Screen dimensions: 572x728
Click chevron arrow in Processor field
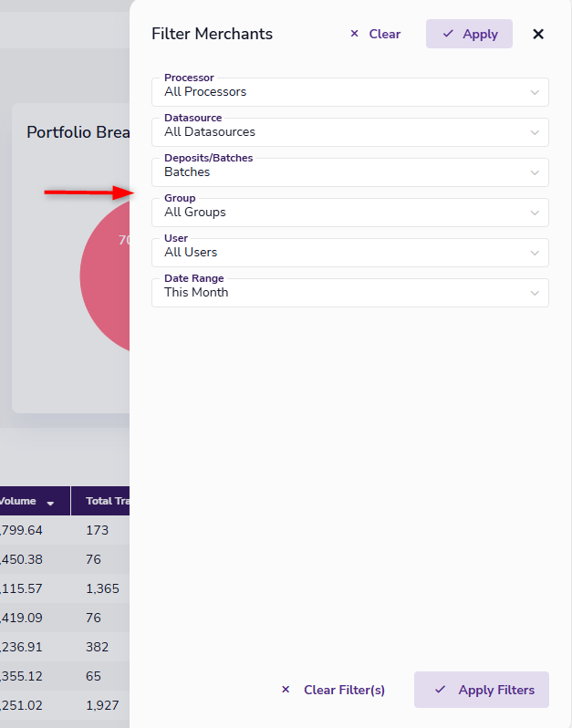pyautogui.click(x=535, y=92)
